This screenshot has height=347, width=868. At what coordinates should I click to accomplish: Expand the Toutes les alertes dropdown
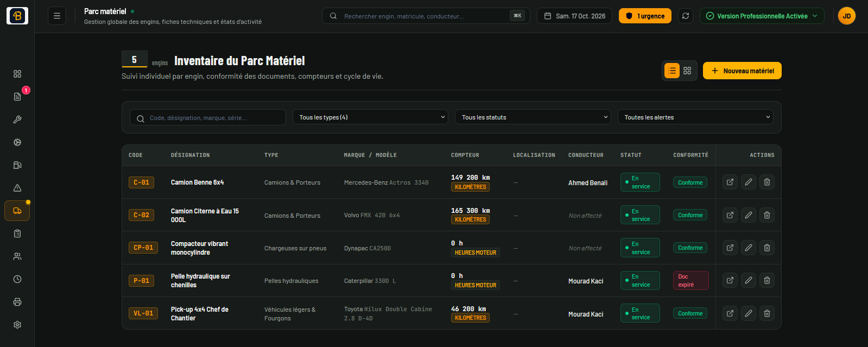(x=695, y=117)
